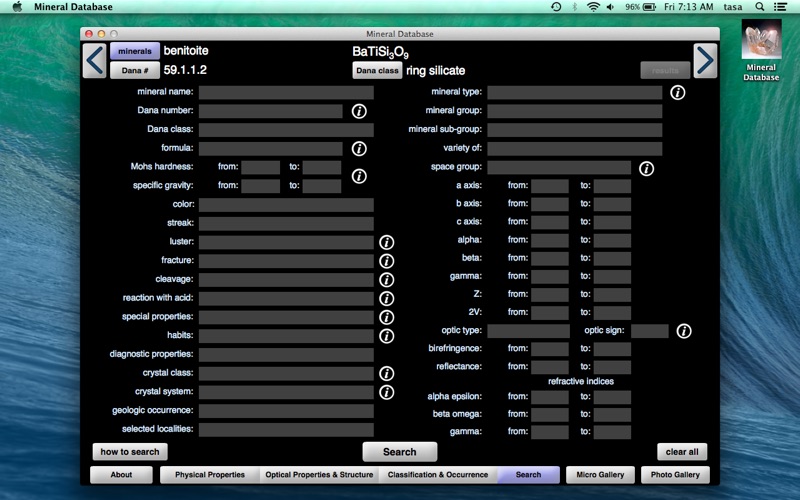Viewport: 800px width, 500px height.
Task: Focus the optic sign input field
Action: 649,331
